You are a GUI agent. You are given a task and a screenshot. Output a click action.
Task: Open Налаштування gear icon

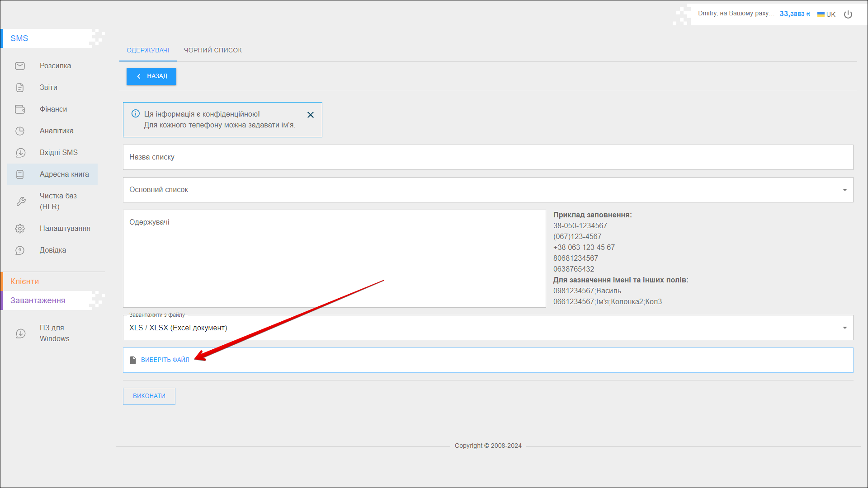20,229
